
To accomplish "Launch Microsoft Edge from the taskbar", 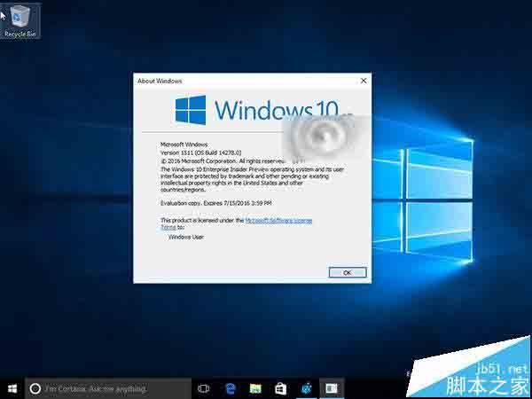I will [x=231, y=389].
